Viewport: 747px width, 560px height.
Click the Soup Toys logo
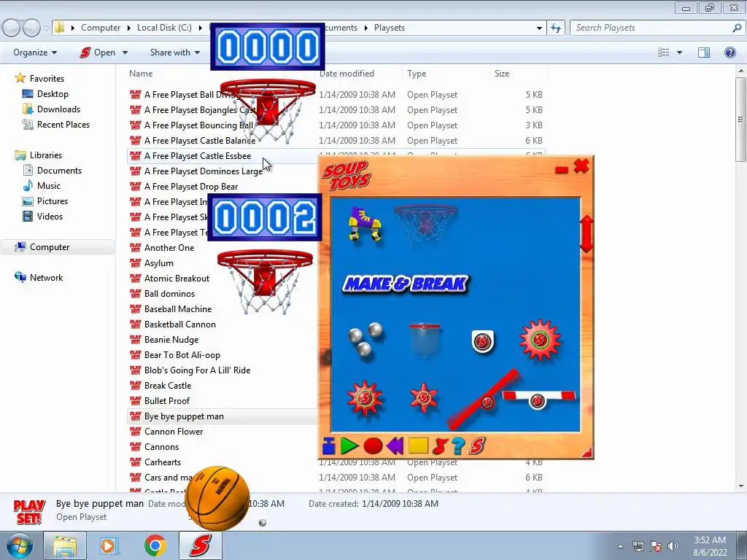[x=347, y=175]
